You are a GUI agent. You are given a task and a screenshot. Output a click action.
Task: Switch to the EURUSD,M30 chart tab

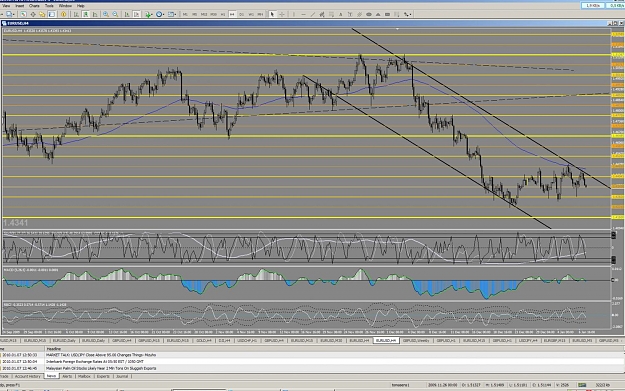[x=331, y=340]
